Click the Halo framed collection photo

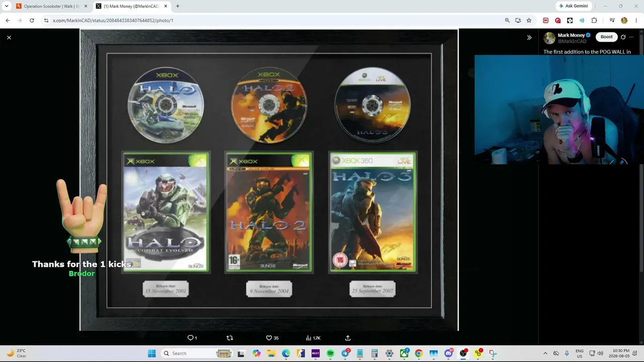coord(269,180)
